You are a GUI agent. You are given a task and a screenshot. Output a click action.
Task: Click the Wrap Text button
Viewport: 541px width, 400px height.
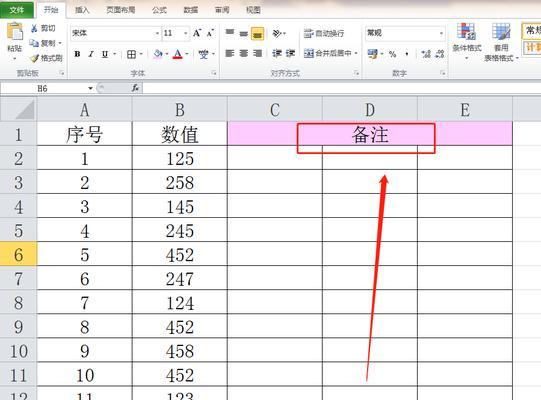[x=324, y=33]
